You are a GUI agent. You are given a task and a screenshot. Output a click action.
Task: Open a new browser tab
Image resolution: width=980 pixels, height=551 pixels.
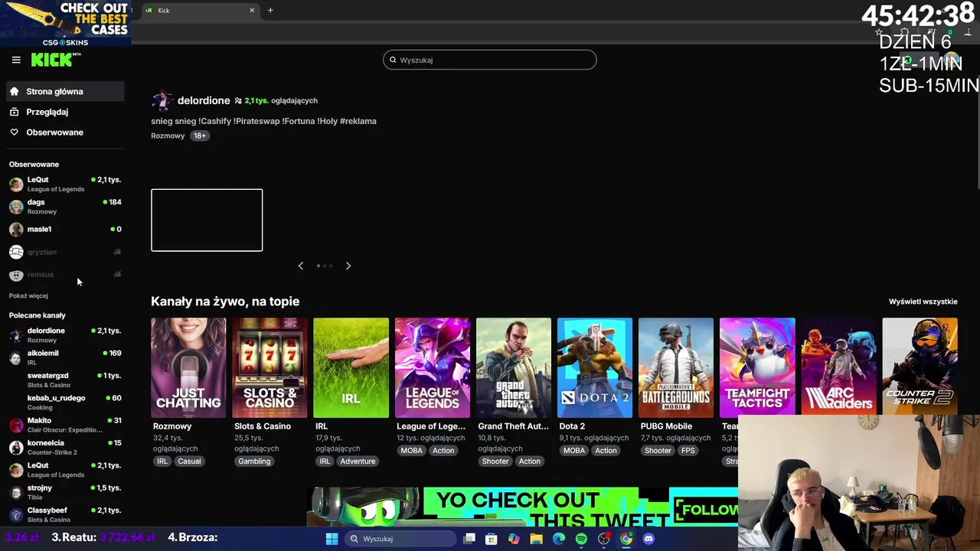click(270, 10)
